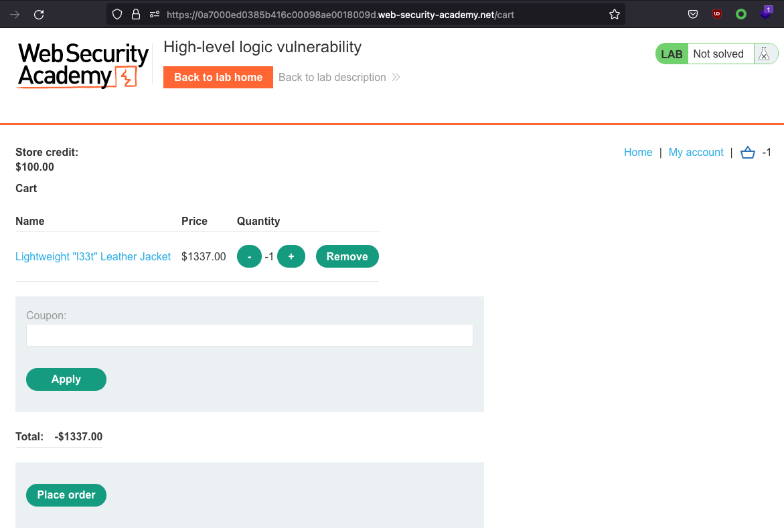Click into the Coupon input field

coord(249,335)
